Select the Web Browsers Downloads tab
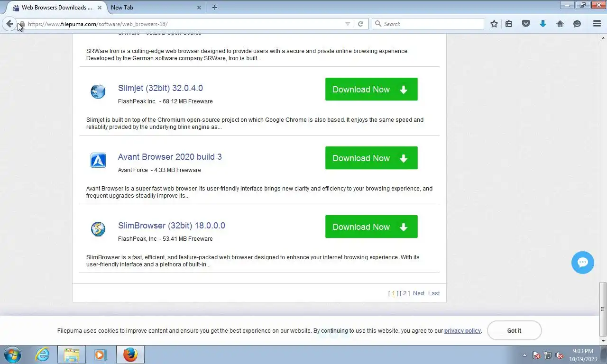 pos(57,8)
